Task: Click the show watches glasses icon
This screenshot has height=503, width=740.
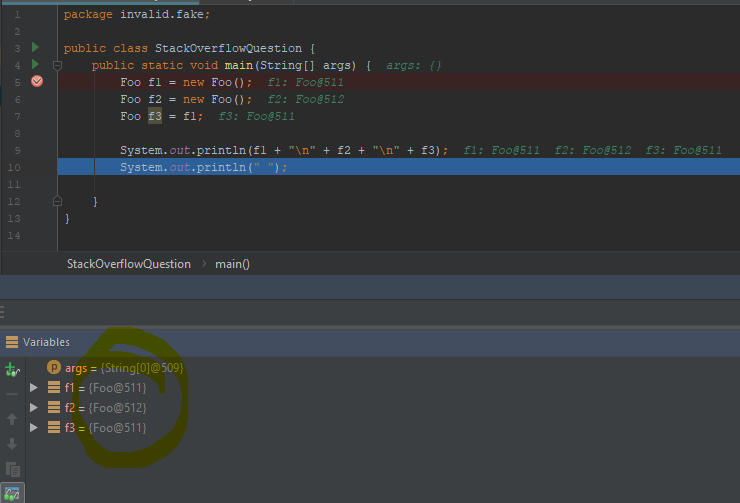Action: pyautogui.click(x=12, y=494)
